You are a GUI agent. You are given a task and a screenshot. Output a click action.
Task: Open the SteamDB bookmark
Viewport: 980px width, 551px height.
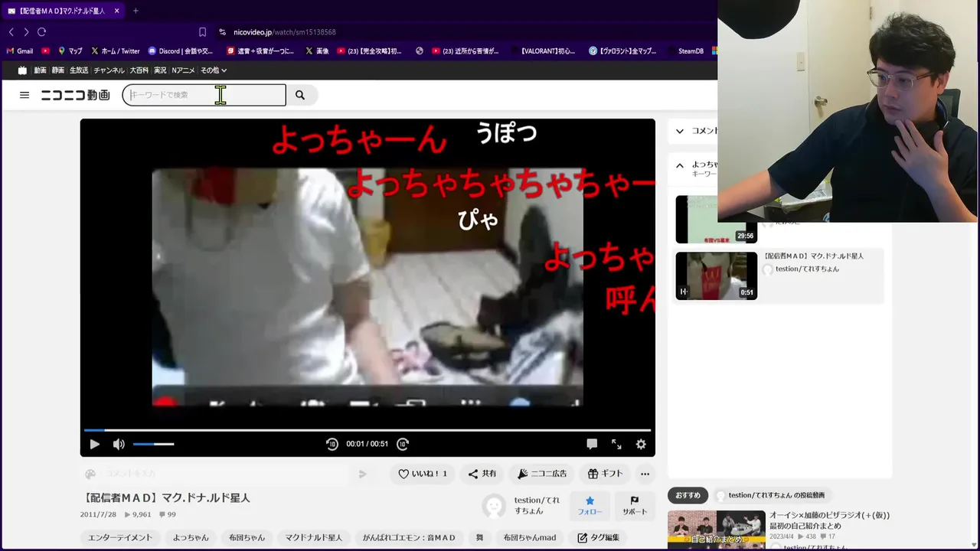click(x=685, y=51)
